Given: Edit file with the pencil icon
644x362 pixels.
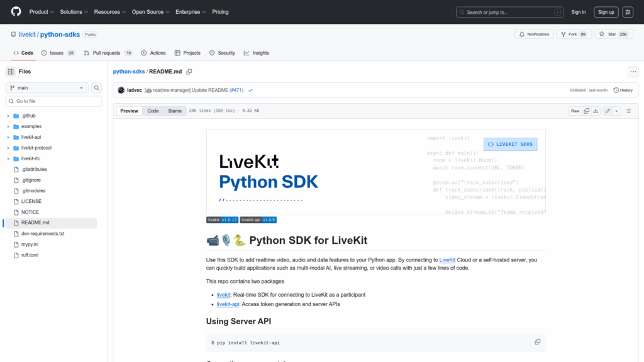Looking at the screenshot, I should 608,111.
